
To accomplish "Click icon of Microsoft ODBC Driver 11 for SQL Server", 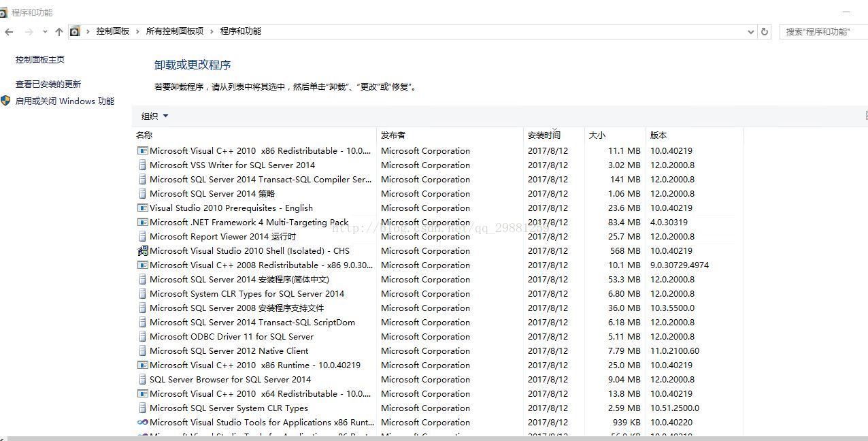I will click(143, 337).
